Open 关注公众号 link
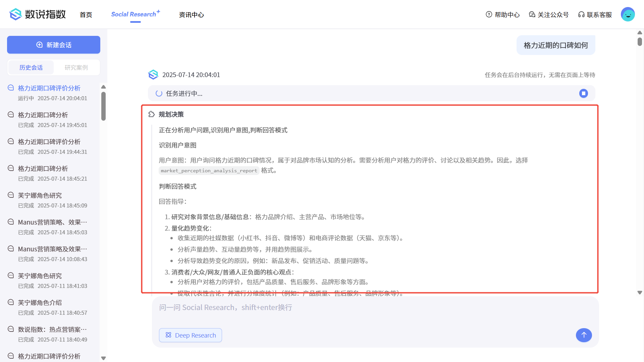 (549, 15)
